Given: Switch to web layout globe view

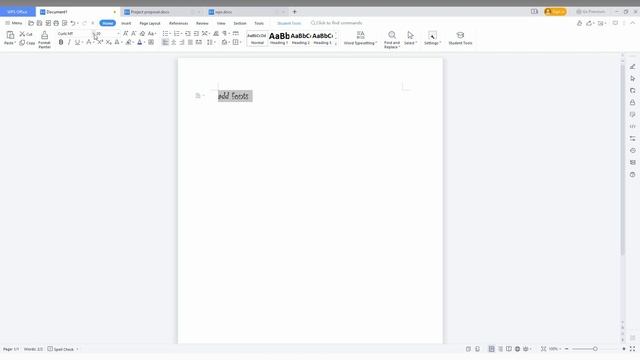Looking at the screenshot, I should [x=517, y=349].
